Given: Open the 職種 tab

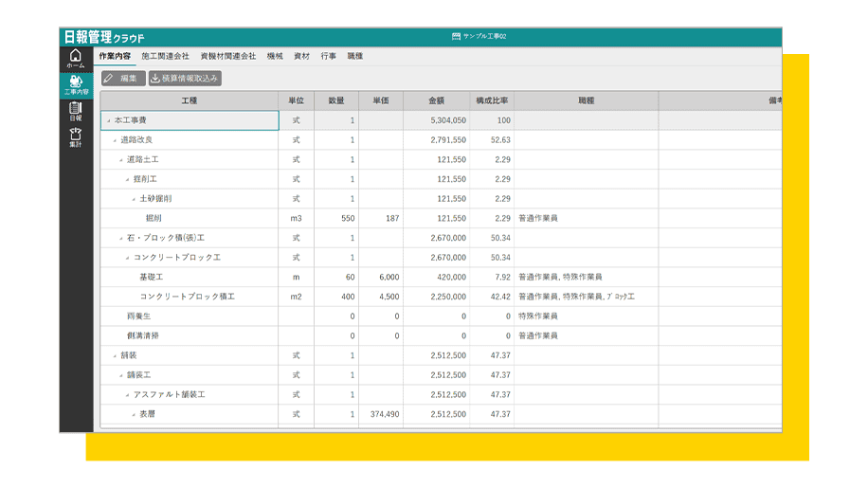Looking at the screenshot, I should tap(354, 57).
